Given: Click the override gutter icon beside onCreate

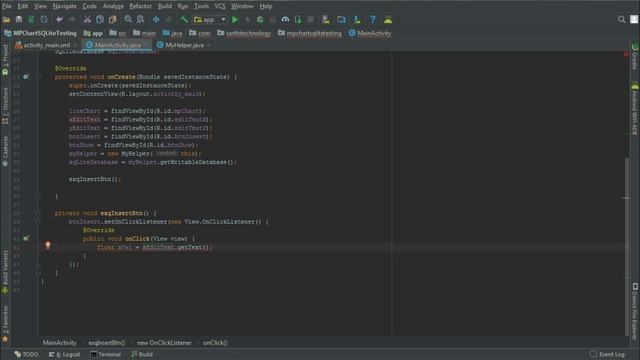Looking at the screenshot, I should coord(26,77).
